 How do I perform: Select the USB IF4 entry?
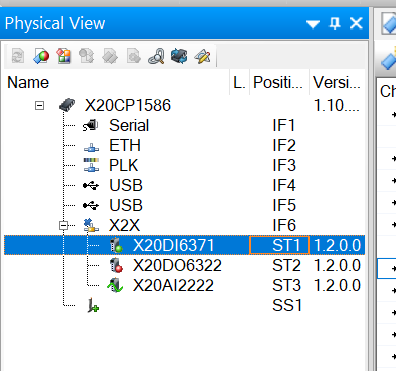click(x=184, y=186)
